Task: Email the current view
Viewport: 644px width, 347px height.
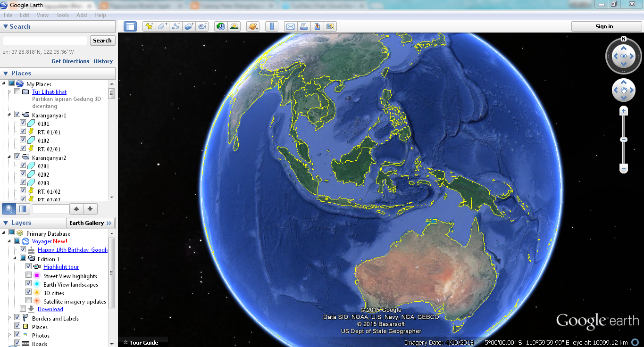Action: point(290,26)
